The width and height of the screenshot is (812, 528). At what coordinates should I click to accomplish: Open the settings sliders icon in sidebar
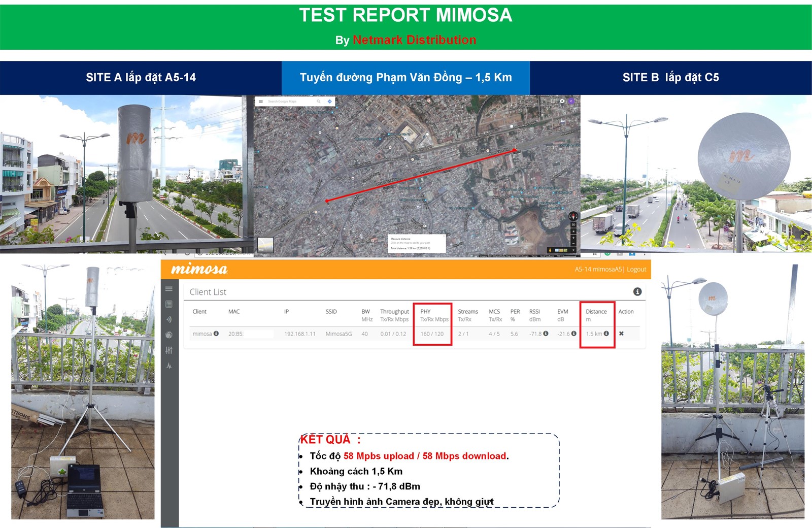pos(169,350)
